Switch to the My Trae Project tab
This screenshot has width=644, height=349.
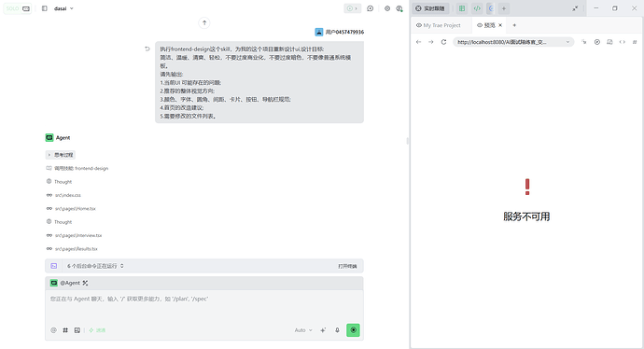(439, 25)
